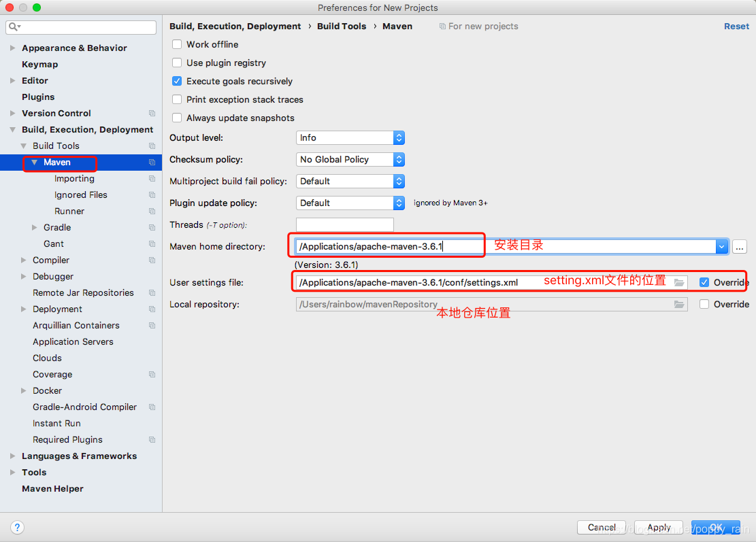Expand Appearance & Behavior section
This screenshot has width=756, height=542.
(x=12, y=48)
